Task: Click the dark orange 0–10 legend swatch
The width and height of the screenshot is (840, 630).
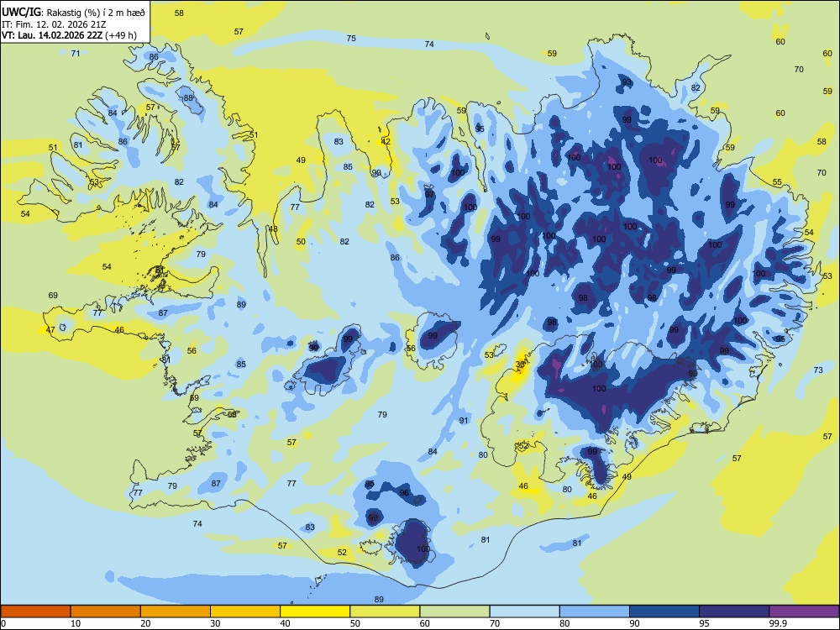Action: [x=35, y=612]
